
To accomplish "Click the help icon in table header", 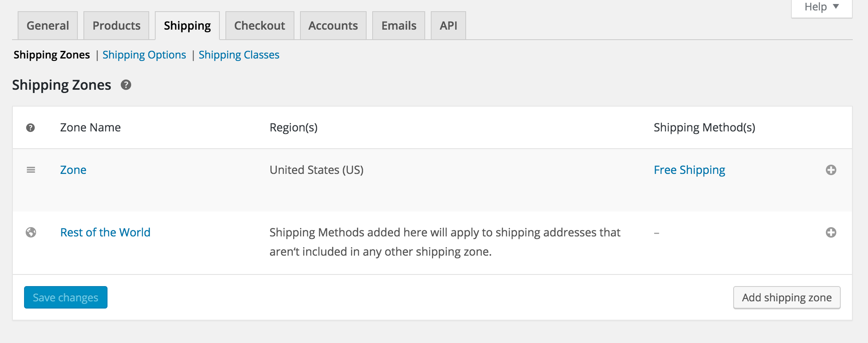I will [30, 128].
